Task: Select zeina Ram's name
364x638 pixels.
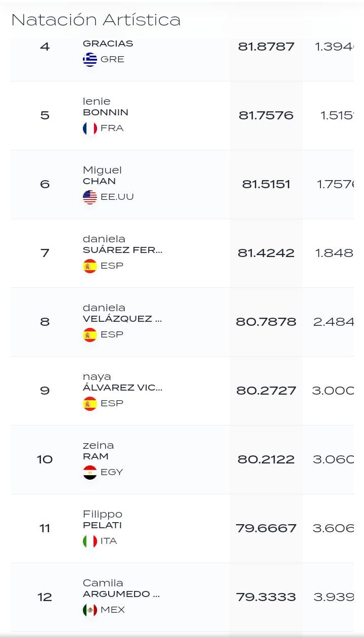Action: point(98,451)
